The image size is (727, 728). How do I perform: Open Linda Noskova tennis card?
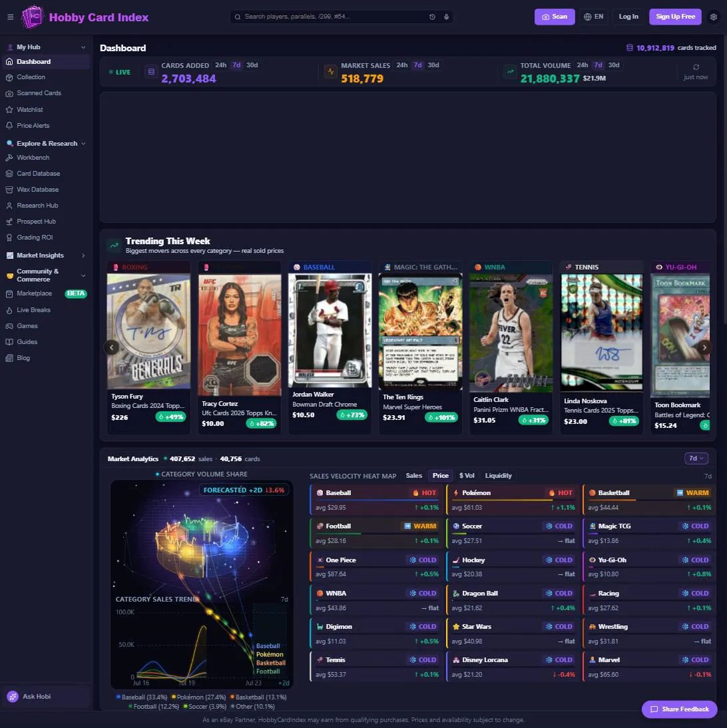(602, 348)
